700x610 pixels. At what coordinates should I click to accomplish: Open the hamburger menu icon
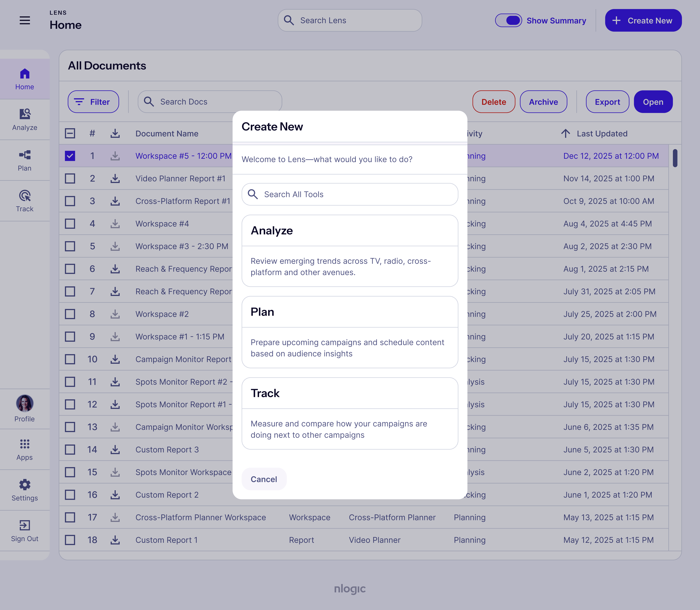[x=25, y=20]
